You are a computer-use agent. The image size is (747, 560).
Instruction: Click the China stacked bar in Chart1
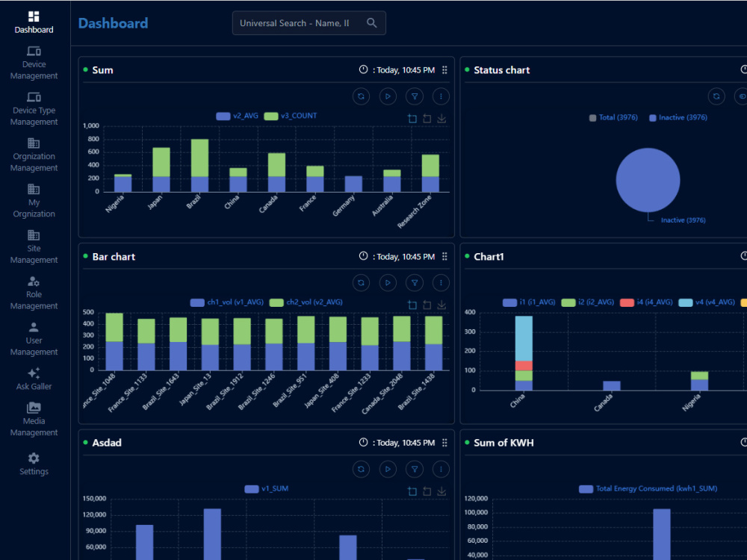point(524,353)
